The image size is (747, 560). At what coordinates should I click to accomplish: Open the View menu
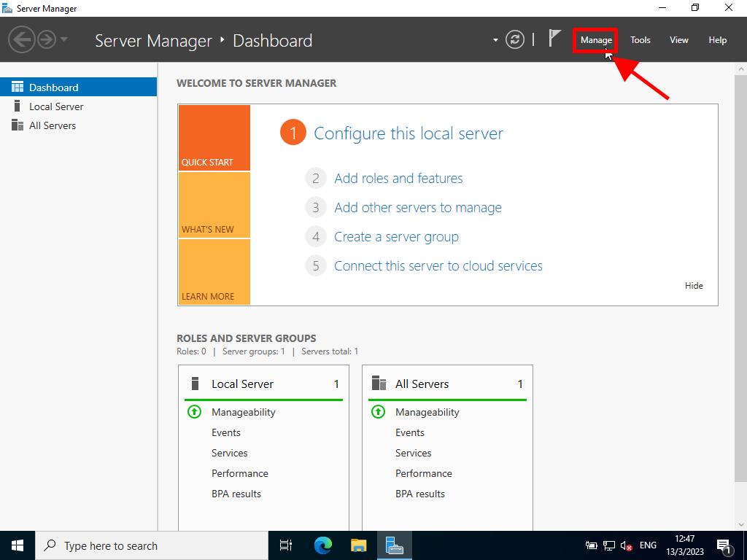(x=678, y=40)
